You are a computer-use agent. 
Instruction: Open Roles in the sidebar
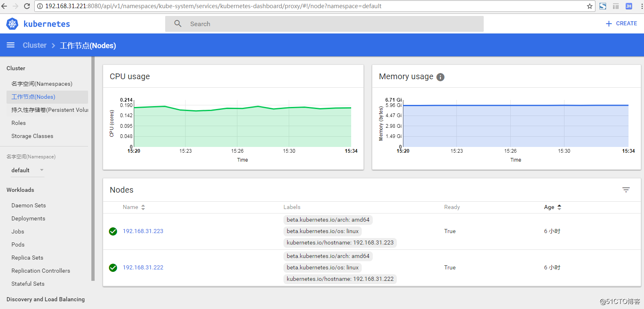[18, 123]
